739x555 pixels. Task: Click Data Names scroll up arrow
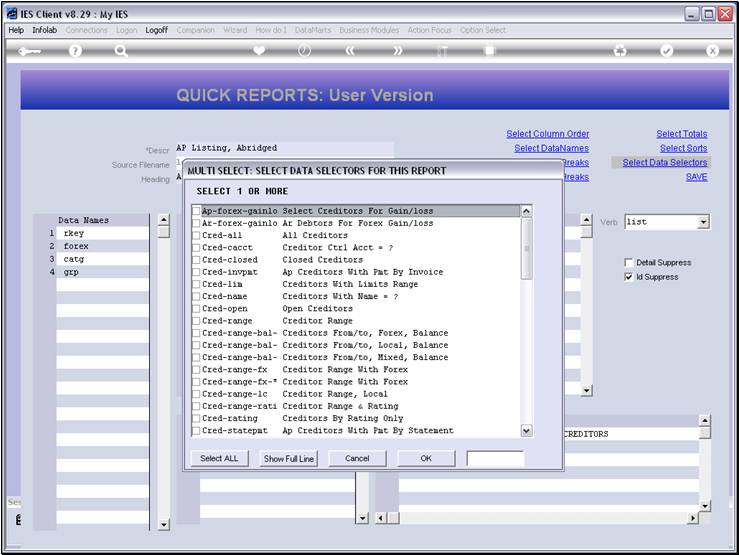(164, 220)
